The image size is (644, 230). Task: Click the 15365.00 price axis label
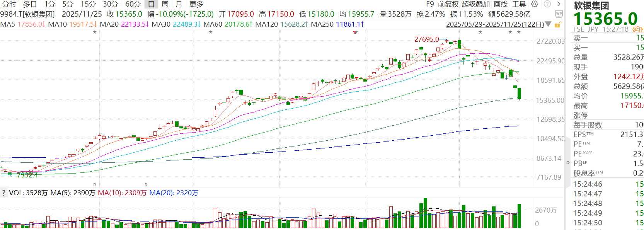pyautogui.click(x=550, y=101)
